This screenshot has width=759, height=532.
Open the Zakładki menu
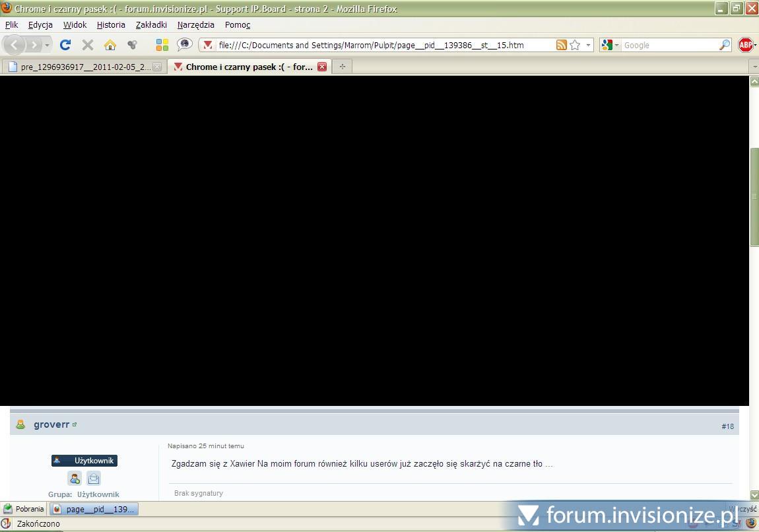click(x=151, y=25)
